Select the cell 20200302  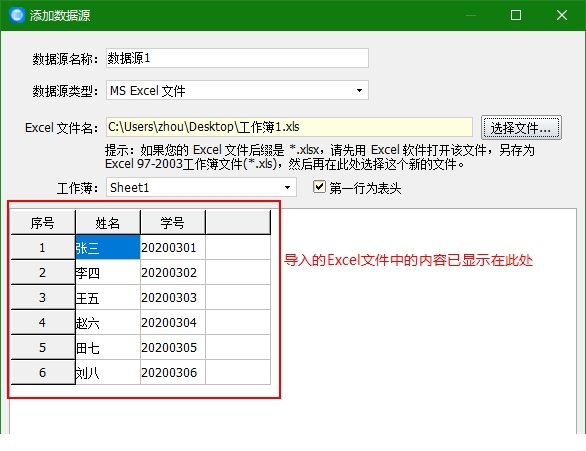pyautogui.click(x=173, y=272)
